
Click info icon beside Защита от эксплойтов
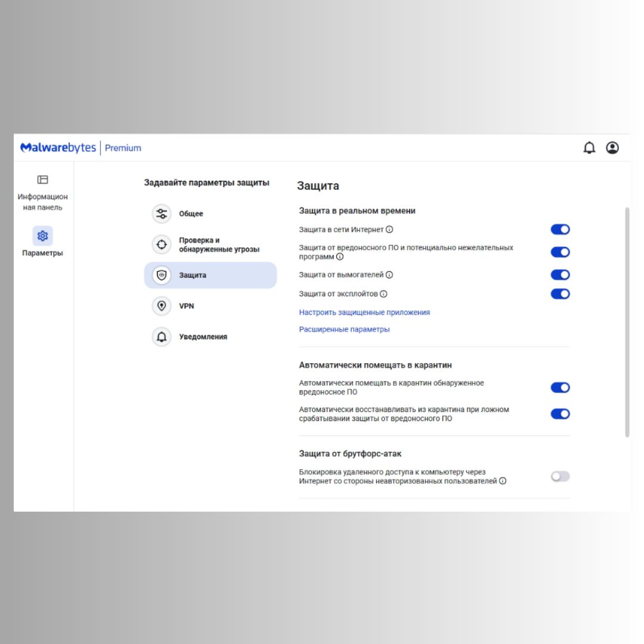click(x=383, y=293)
